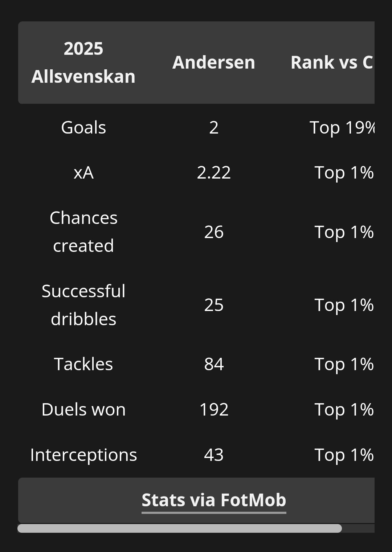The height and width of the screenshot is (552, 392).
Task: Select the Goals row label
Action: pyautogui.click(x=83, y=128)
